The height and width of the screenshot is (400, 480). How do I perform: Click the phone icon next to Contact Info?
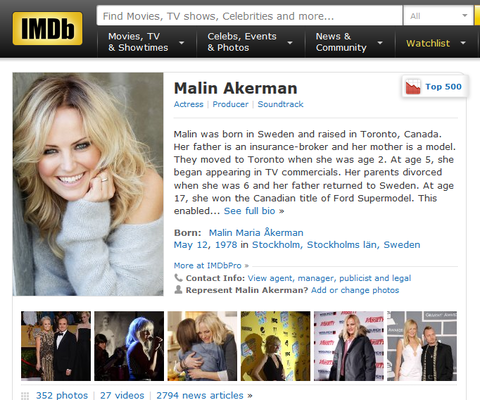point(178,278)
